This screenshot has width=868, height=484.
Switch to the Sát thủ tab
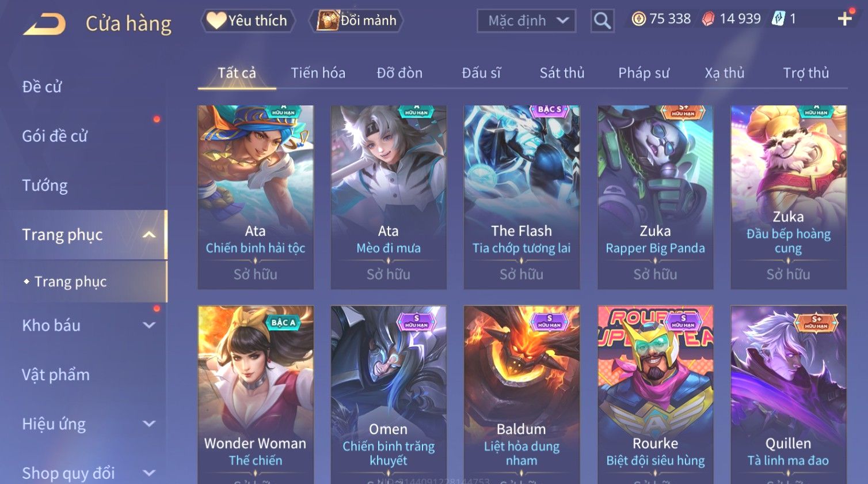[x=562, y=73]
